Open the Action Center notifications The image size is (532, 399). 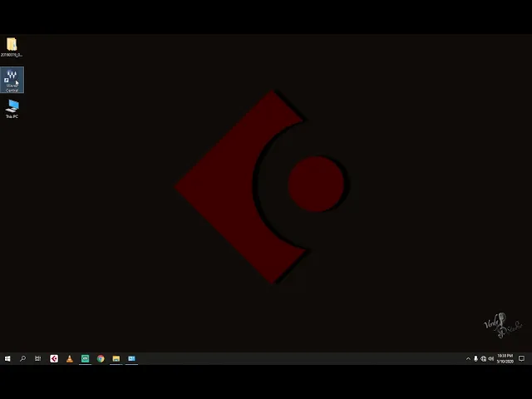(x=522, y=358)
